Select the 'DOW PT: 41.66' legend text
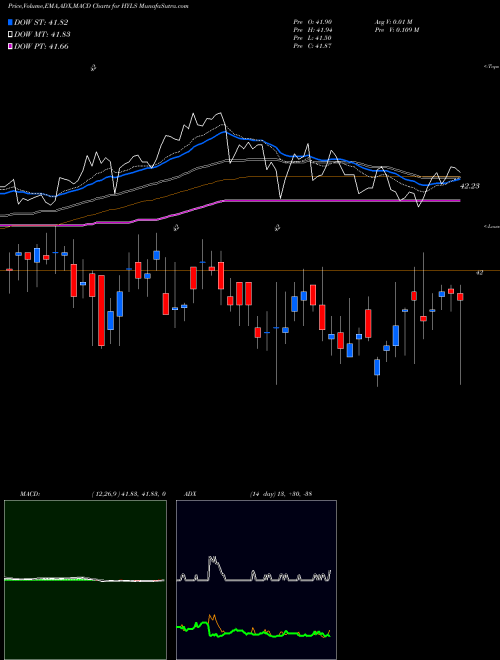The image size is (500, 660). coord(41,46)
